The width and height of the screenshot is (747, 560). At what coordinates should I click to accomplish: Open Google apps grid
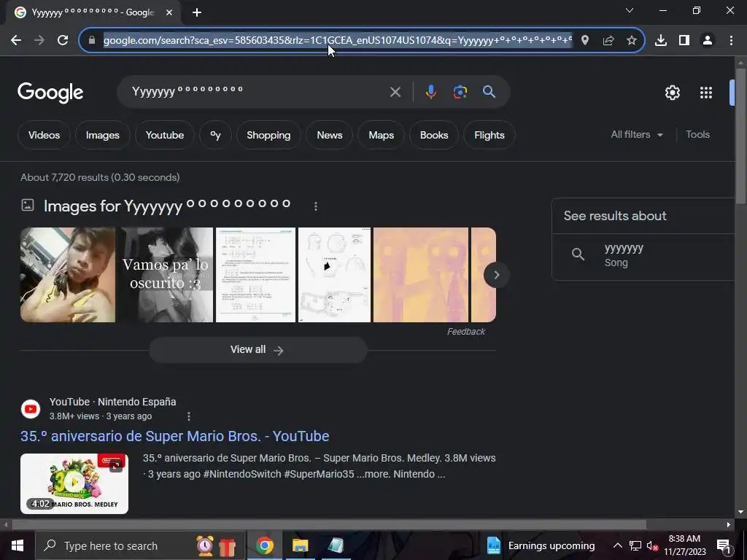point(706,93)
